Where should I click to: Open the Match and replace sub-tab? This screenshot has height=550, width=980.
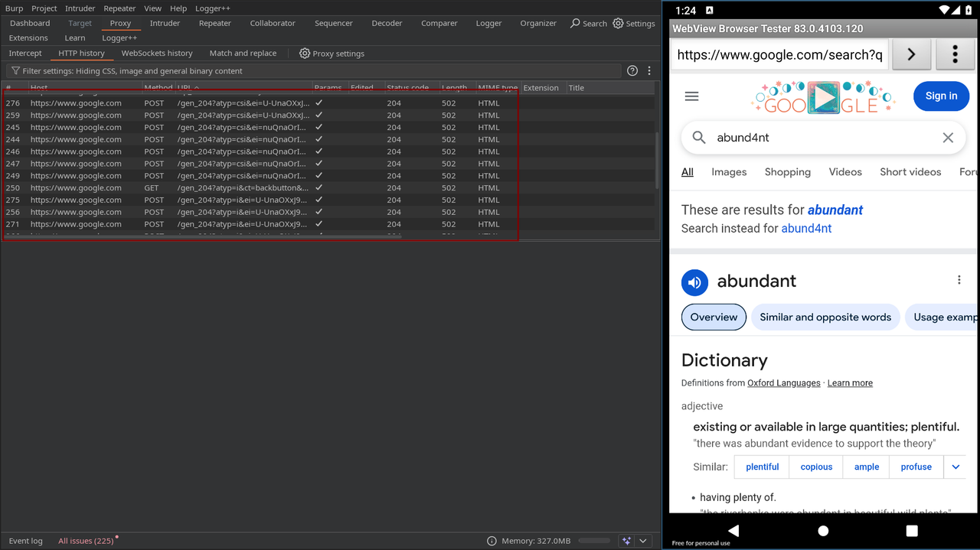pyautogui.click(x=243, y=54)
